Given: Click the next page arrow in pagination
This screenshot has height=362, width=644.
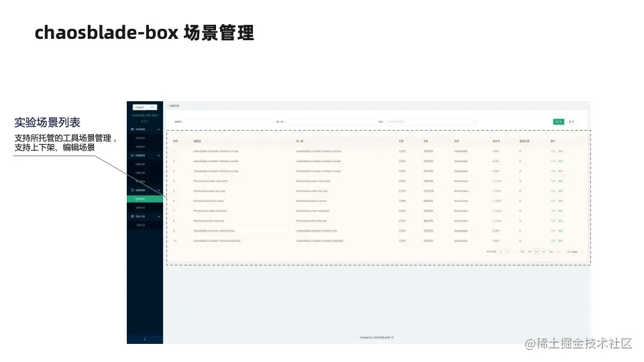Looking at the screenshot, I should [559, 252].
